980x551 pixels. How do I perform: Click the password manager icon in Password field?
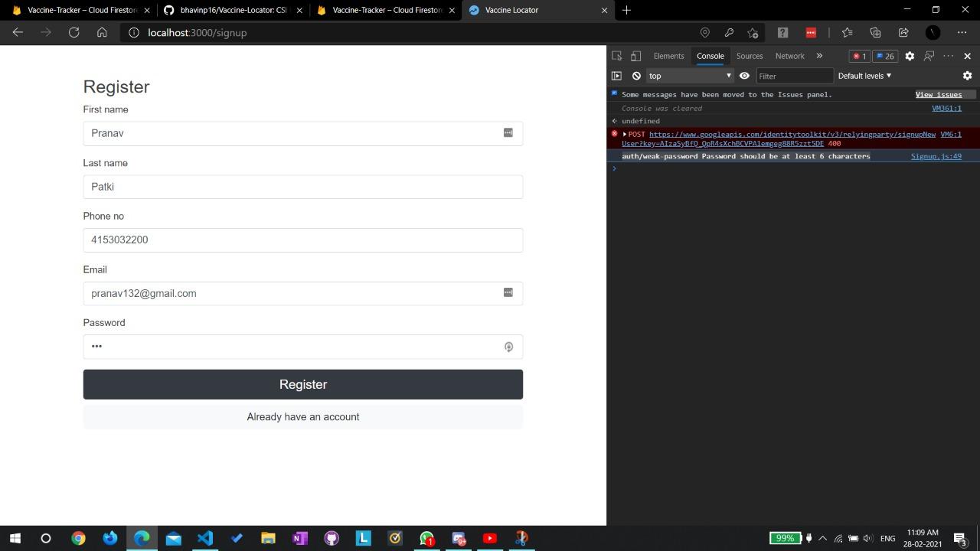pyautogui.click(x=508, y=347)
